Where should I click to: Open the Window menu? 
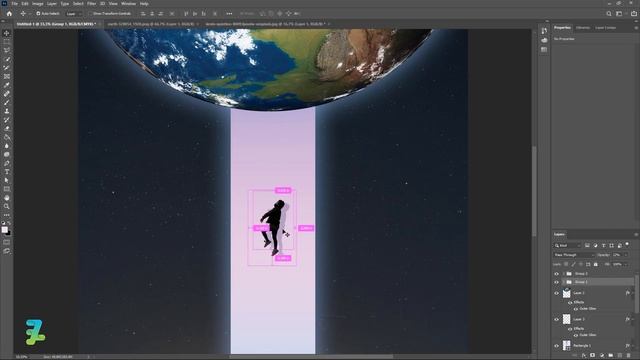coord(128,4)
